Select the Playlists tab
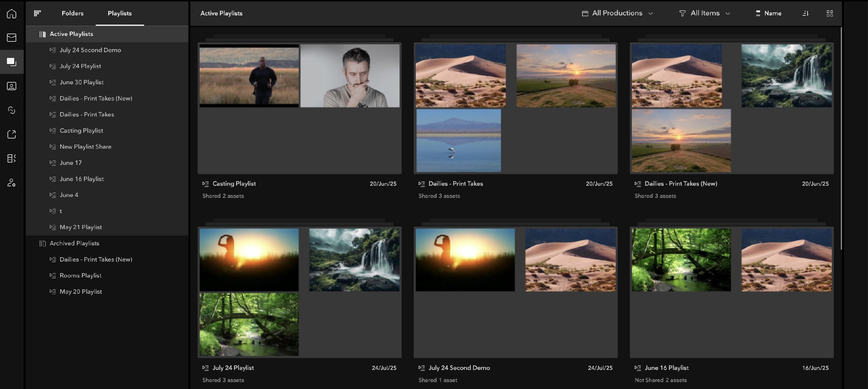Viewport: 868px width, 389px height. [x=119, y=13]
